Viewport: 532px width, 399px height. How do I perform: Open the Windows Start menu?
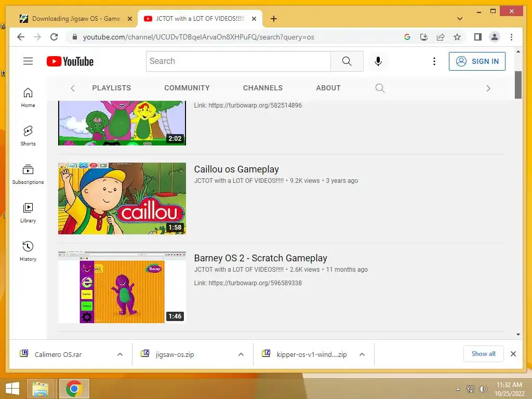click(x=12, y=389)
